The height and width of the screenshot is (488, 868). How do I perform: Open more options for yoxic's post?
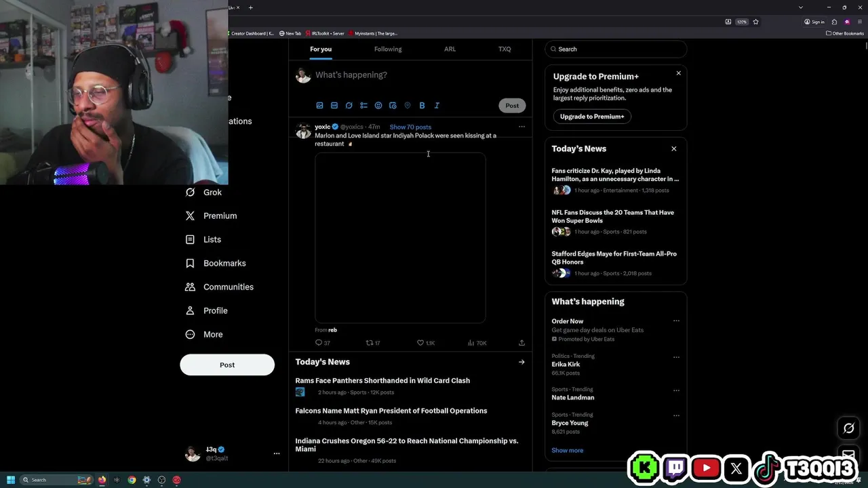click(521, 127)
